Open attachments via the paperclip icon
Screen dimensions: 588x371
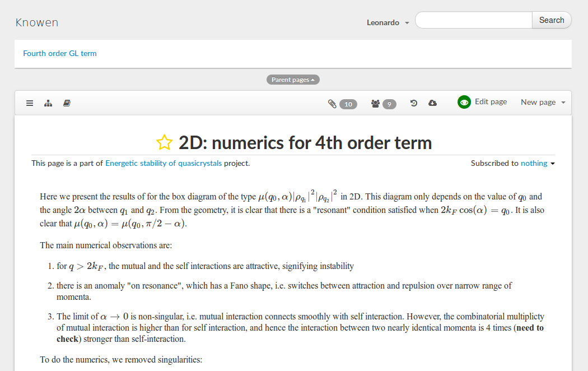pos(332,104)
